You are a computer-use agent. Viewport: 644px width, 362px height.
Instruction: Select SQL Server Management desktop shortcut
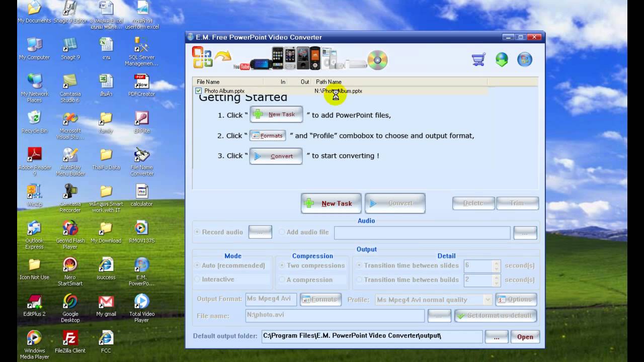coord(142,51)
